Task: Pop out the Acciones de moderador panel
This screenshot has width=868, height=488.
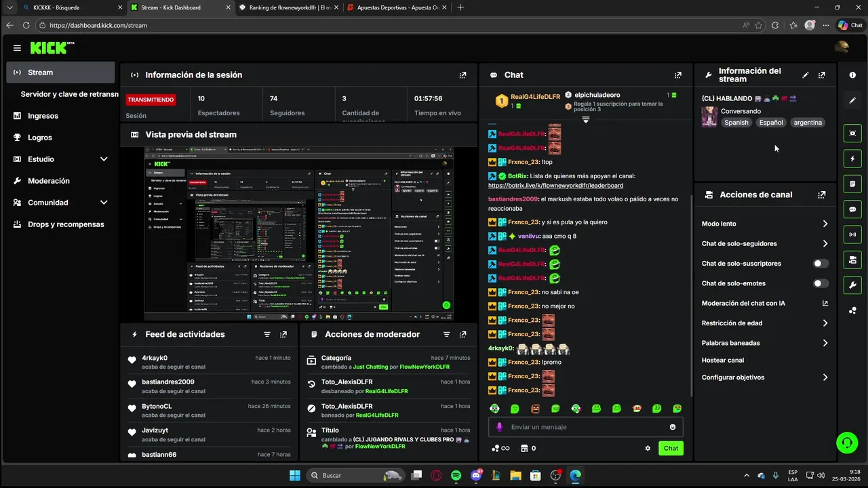Action: point(462,334)
